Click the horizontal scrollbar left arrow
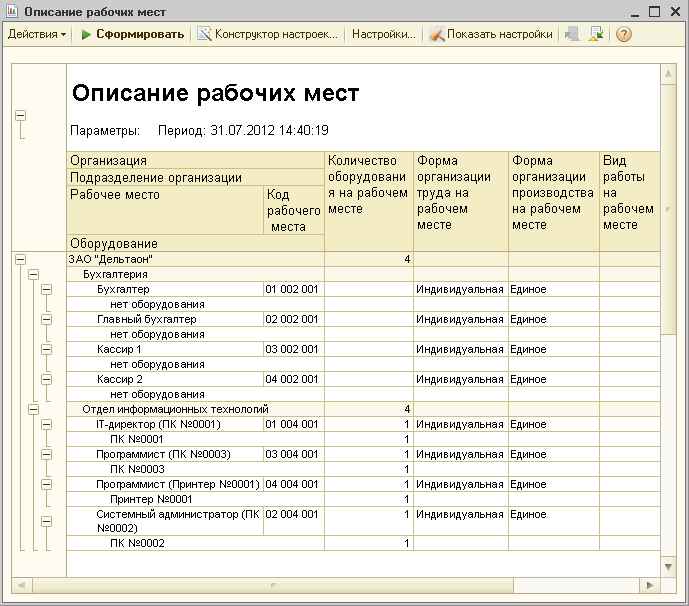The width and height of the screenshot is (689, 606). (22, 585)
